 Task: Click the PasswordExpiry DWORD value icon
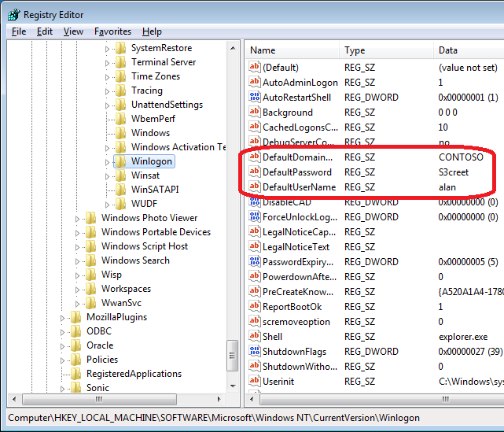coord(254,262)
